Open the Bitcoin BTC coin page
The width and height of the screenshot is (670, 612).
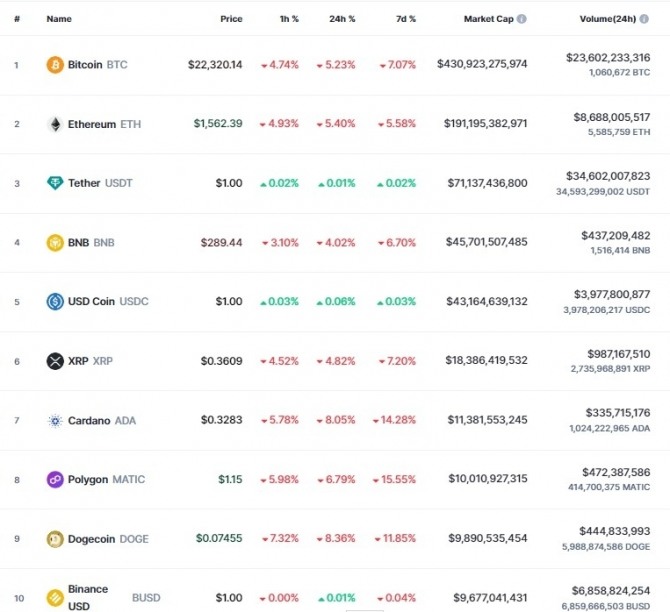tap(97, 65)
